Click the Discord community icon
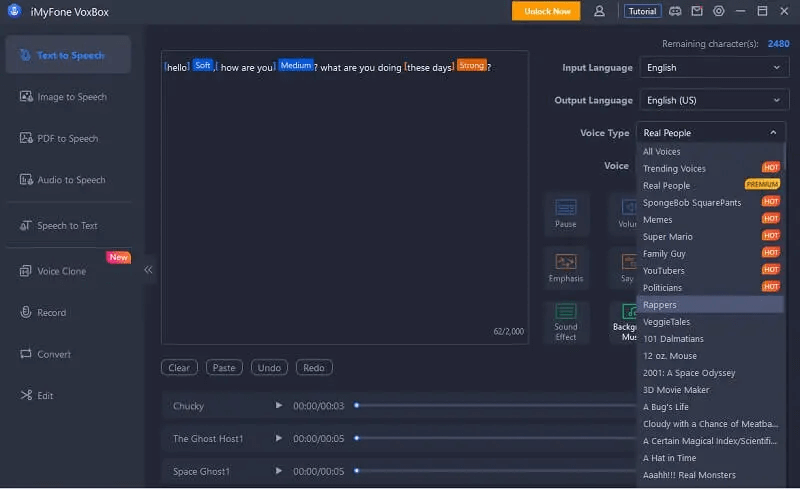The image size is (800, 489). pos(675,11)
